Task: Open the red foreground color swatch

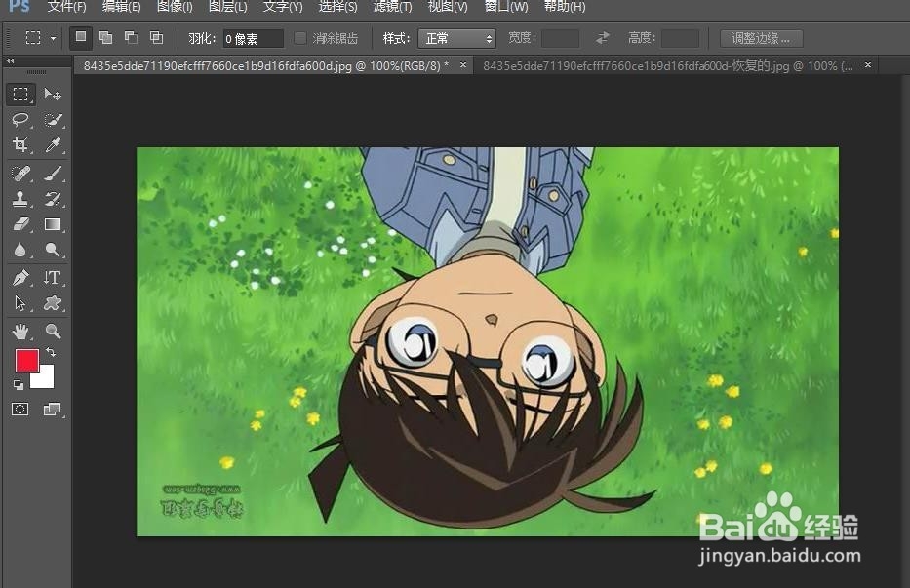Action: pos(25,359)
